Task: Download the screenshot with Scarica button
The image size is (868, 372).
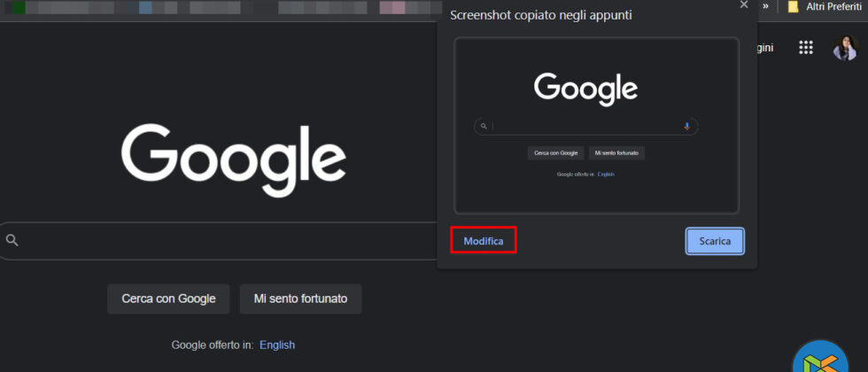Action: [715, 241]
